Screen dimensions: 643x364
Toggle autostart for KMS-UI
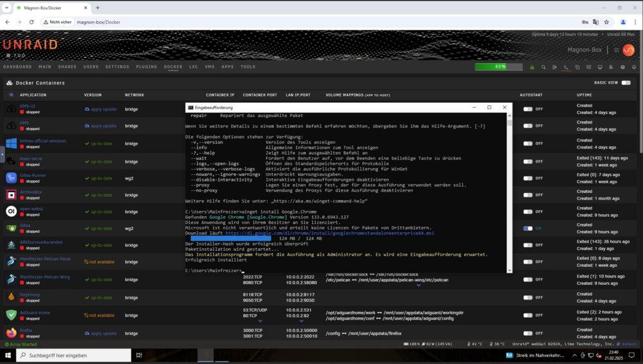(x=528, y=109)
